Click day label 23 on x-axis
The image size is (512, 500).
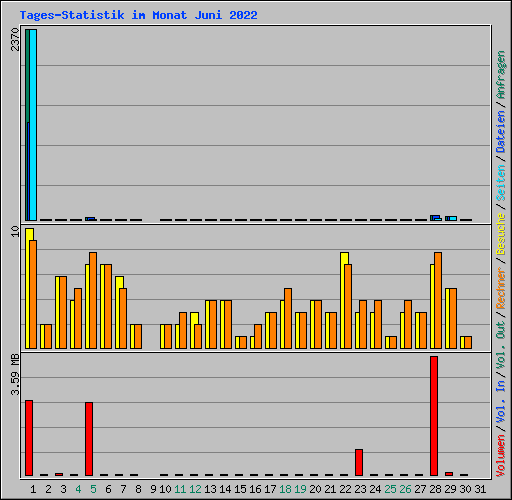[x=360, y=489]
